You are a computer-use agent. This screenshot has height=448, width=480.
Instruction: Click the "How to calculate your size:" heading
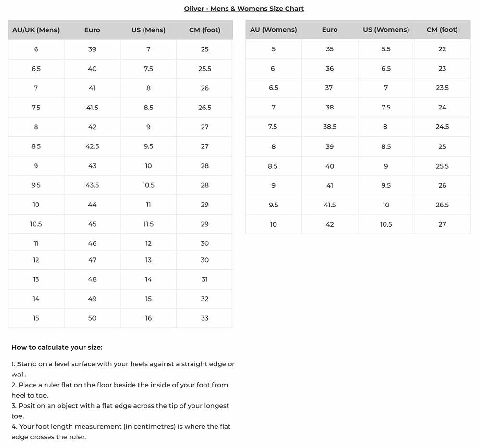[57, 347]
